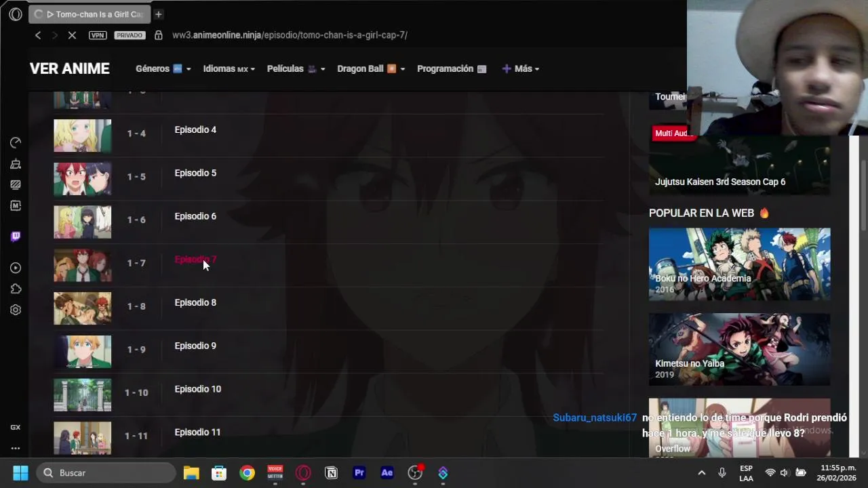Open the striped GX Mods sidebar icon
The width and height of the screenshot is (868, 488).
[x=15, y=184]
